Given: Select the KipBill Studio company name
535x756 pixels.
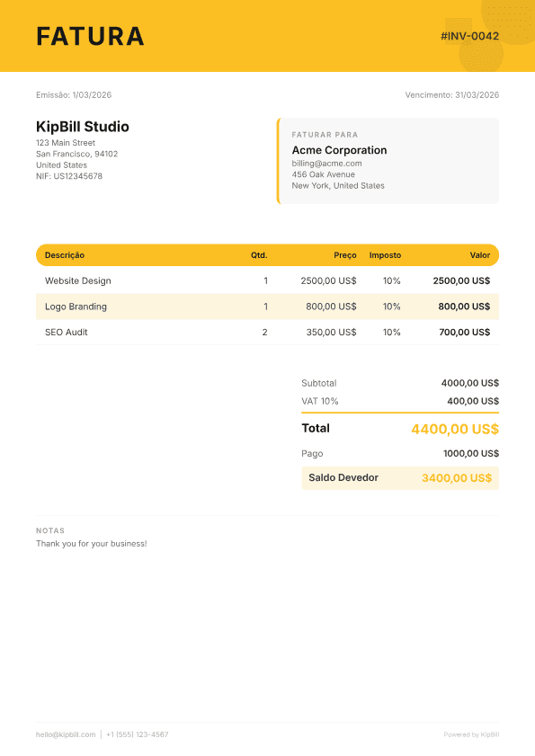Looking at the screenshot, I should 83,127.
